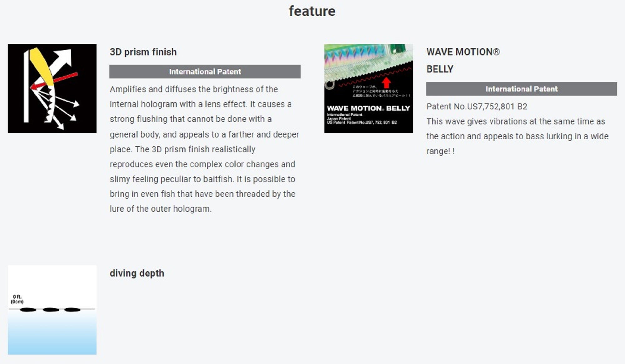The height and width of the screenshot is (364, 625).
Task: Open the 3D prism finish diagram image
Action: click(x=52, y=88)
